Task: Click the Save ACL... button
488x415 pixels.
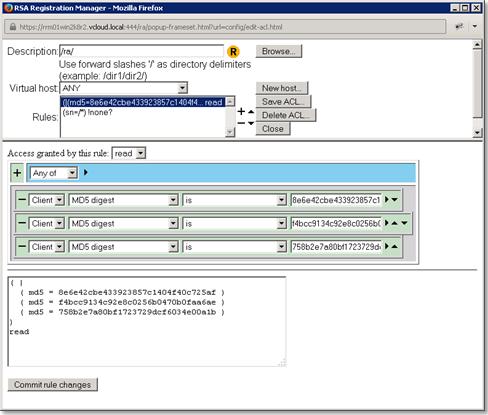Action: (283, 102)
